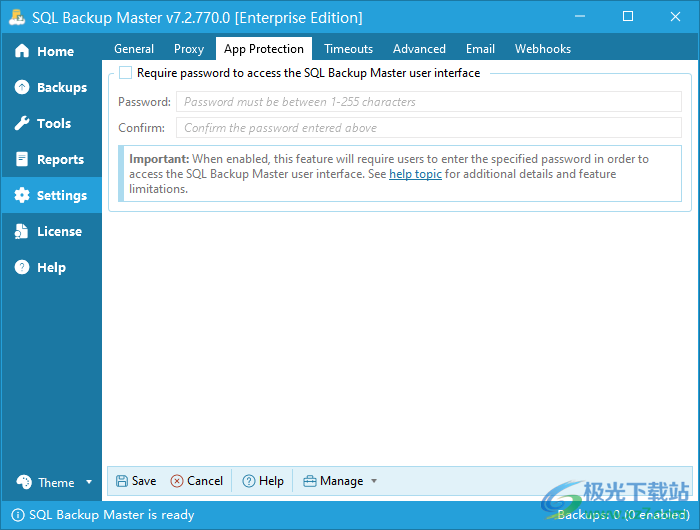The image size is (700, 530).
Task: Click the Cancel red X icon
Action: [177, 481]
